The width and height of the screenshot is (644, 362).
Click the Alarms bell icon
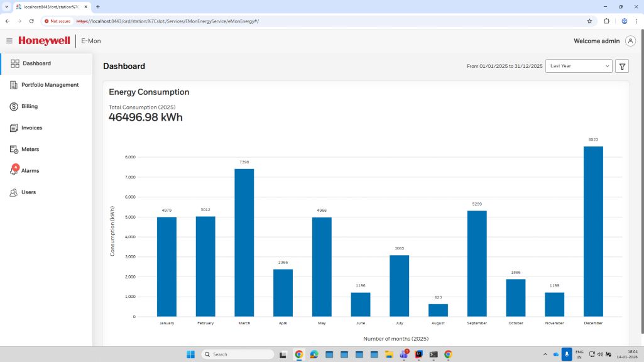[x=14, y=171]
